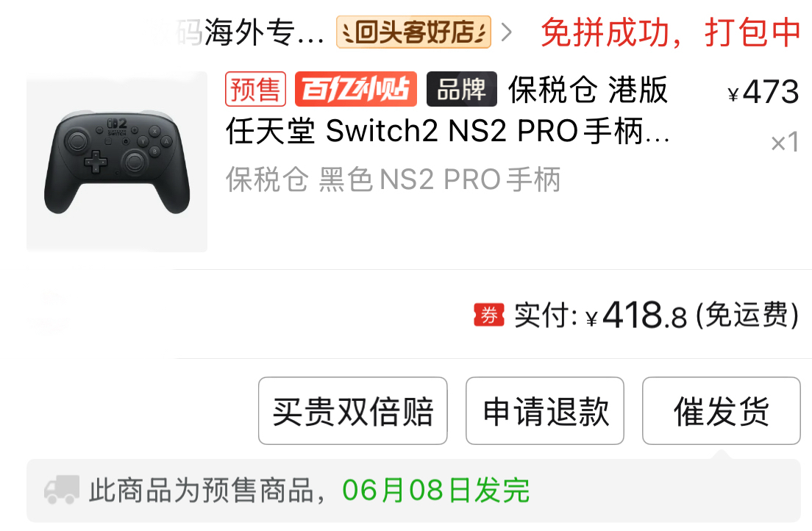This screenshot has width=812, height=531.
Task: Tap the ¥473 item price
Action: [x=763, y=92]
